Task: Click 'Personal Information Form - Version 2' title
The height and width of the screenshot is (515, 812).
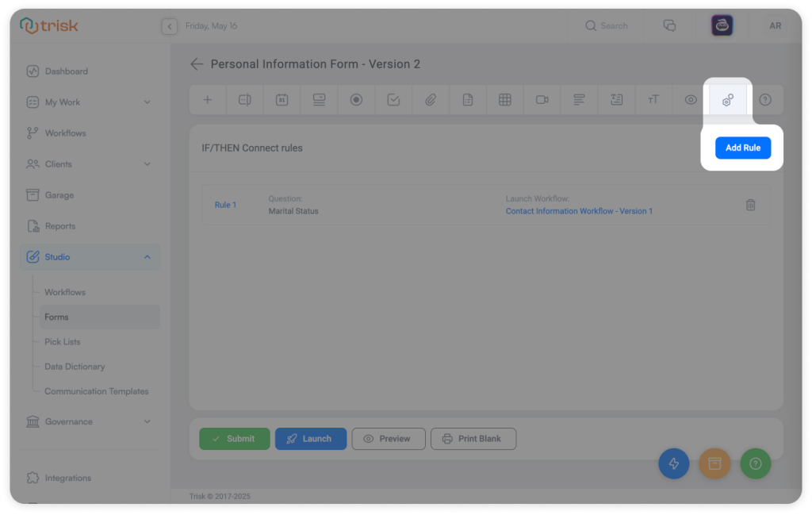Action: pyautogui.click(x=316, y=64)
